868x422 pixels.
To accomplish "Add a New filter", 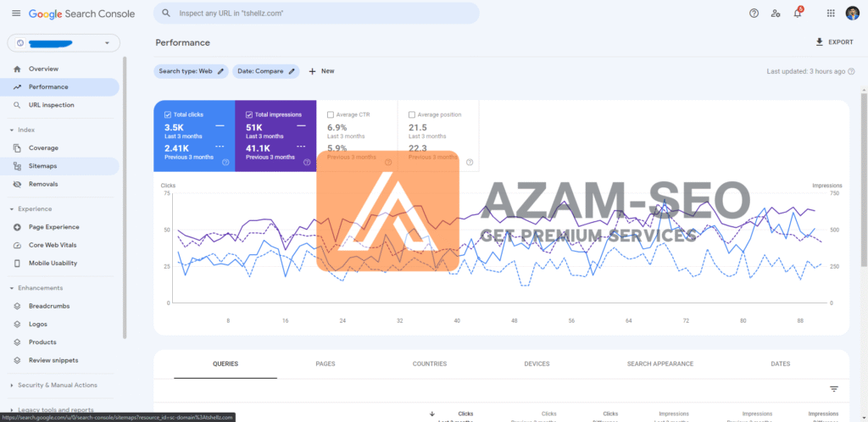I will tap(321, 71).
